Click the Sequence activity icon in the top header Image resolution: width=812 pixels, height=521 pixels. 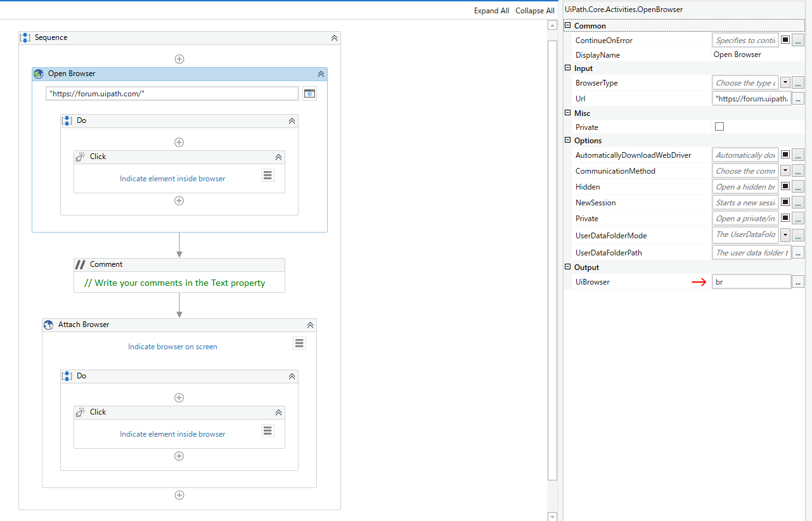click(x=25, y=37)
